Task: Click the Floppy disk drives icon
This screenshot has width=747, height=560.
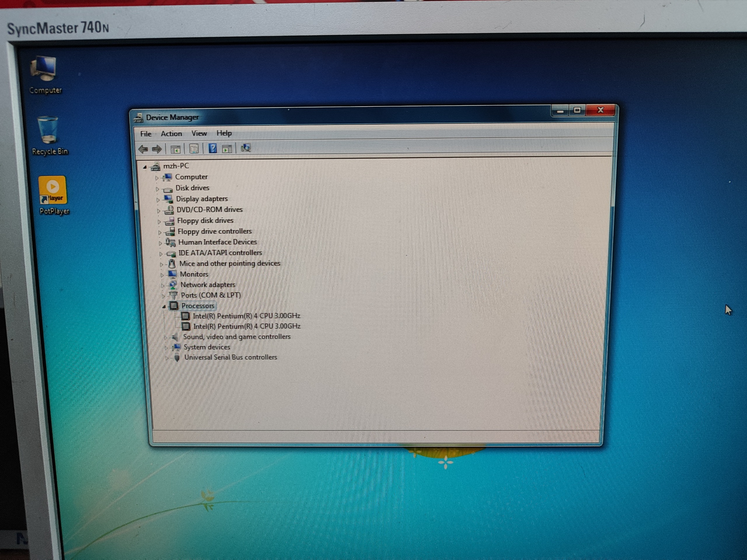Action: coord(170,221)
